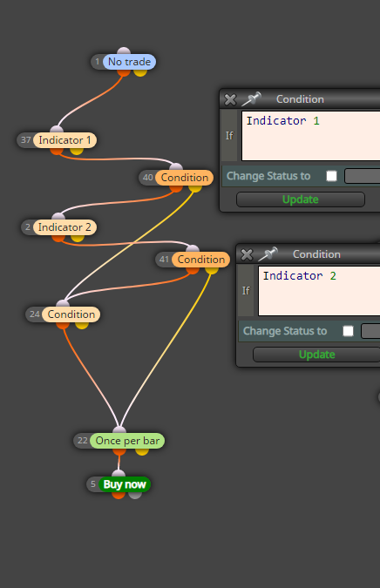Pin the Indicator 1 Condition panel

pos(251,99)
